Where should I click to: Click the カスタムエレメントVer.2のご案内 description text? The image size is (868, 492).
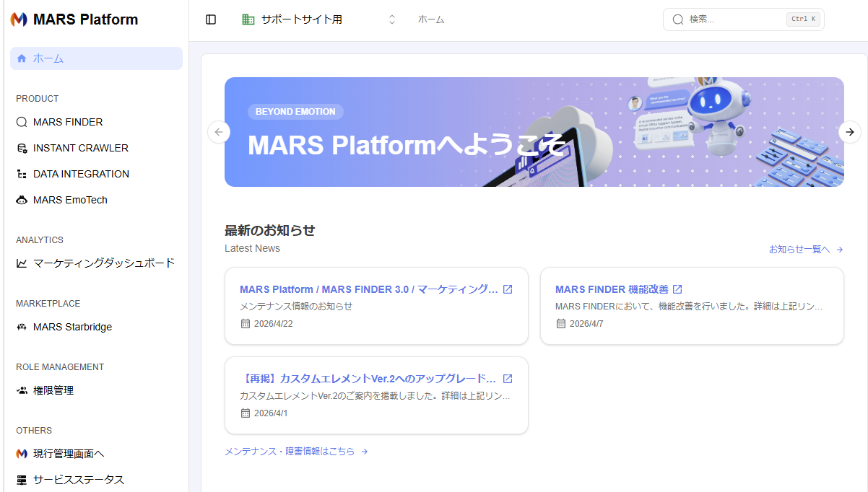376,396
